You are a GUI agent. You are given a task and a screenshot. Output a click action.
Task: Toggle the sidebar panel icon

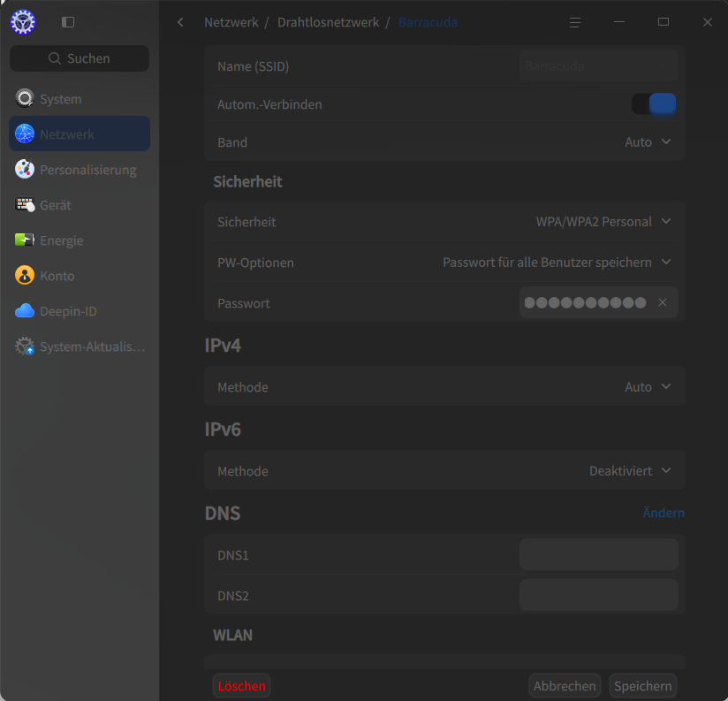pos(68,22)
